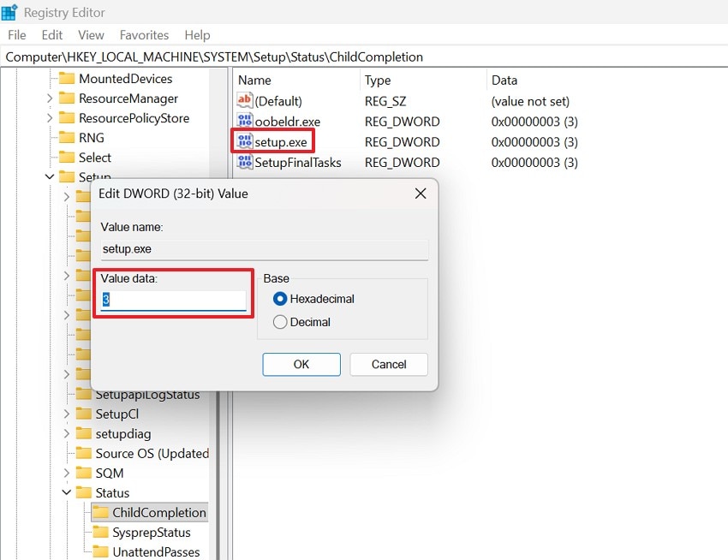Select the SetupFinalTasks DWORD icon
Screen dimensions: 728x560
click(245, 162)
